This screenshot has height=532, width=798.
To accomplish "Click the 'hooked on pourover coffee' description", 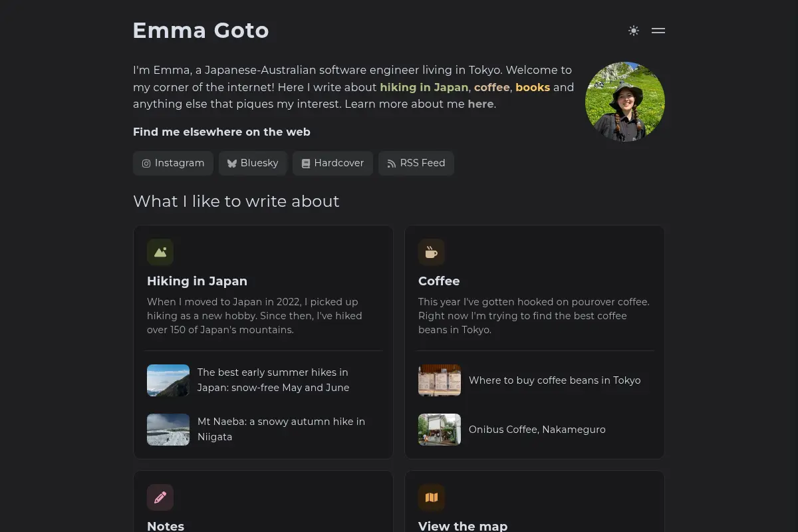I will pos(534,316).
